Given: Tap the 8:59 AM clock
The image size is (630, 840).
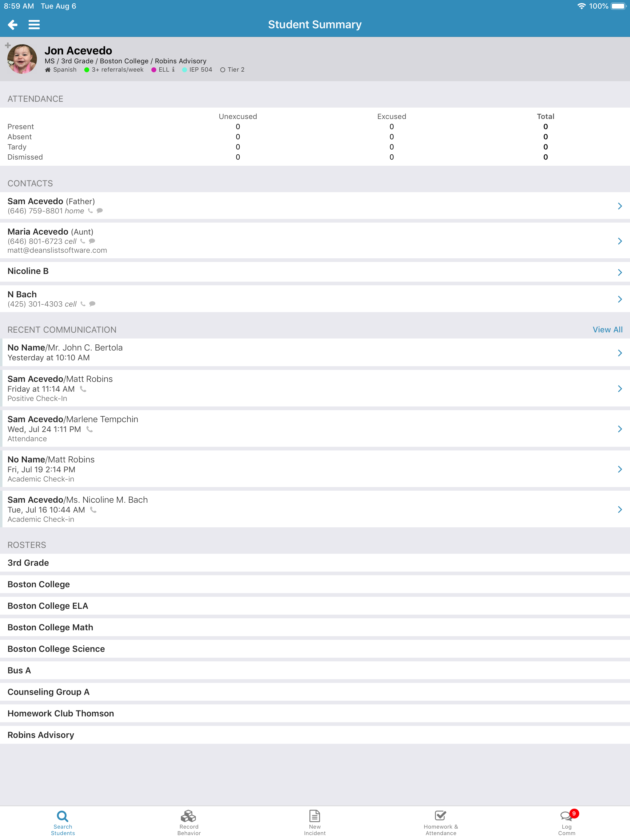Looking at the screenshot, I should coord(19,6).
